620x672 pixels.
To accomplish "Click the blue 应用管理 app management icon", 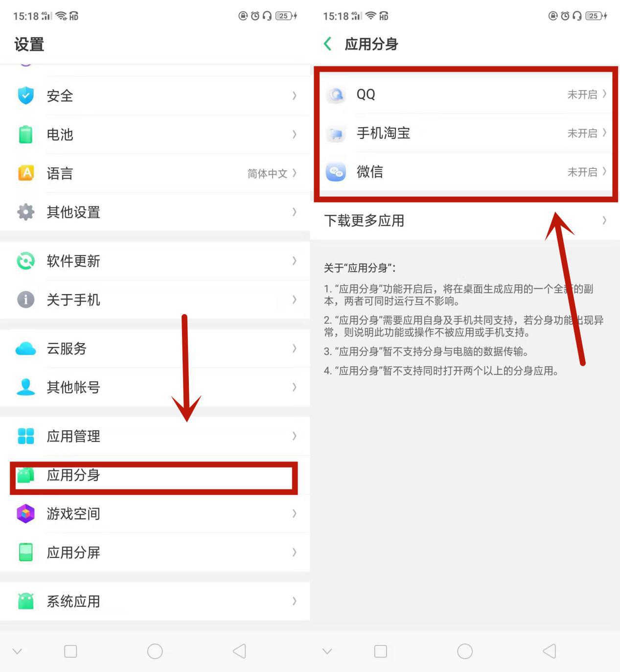I will pos(26,436).
